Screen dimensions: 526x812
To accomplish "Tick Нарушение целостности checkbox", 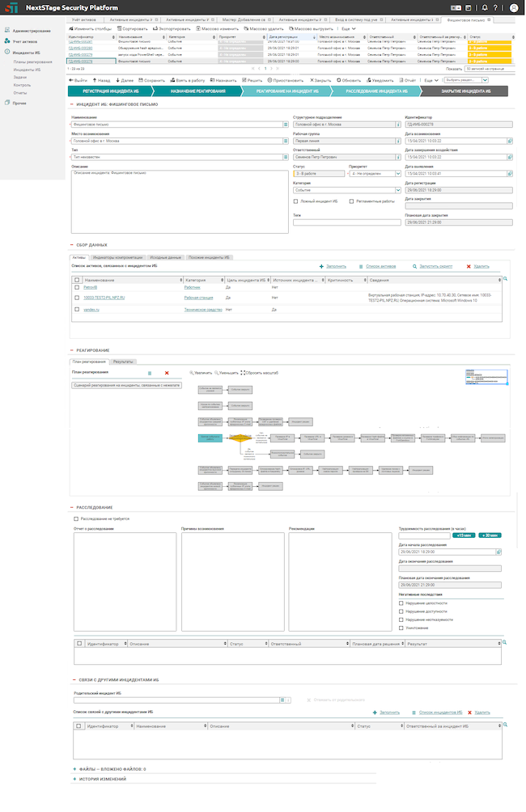I will [401, 603].
